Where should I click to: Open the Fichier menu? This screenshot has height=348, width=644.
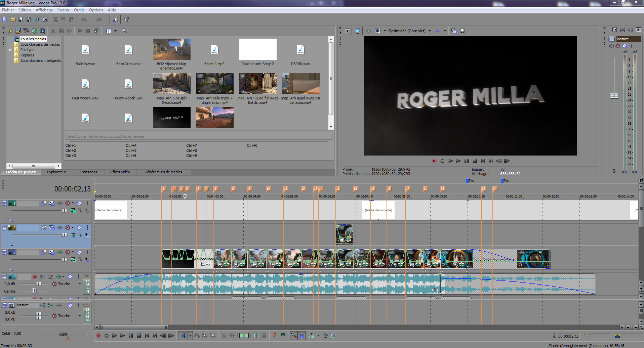[8, 10]
